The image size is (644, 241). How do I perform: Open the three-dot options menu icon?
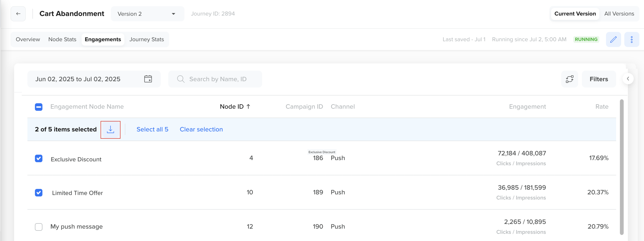632,39
